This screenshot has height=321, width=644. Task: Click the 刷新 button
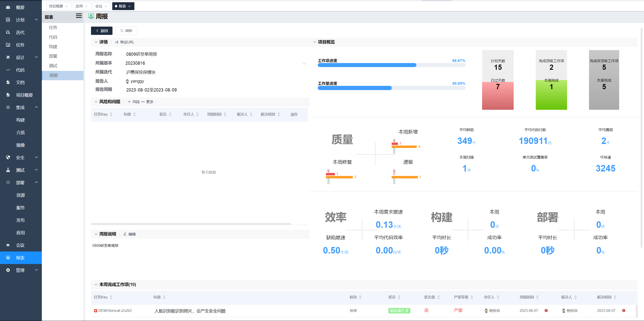click(126, 31)
